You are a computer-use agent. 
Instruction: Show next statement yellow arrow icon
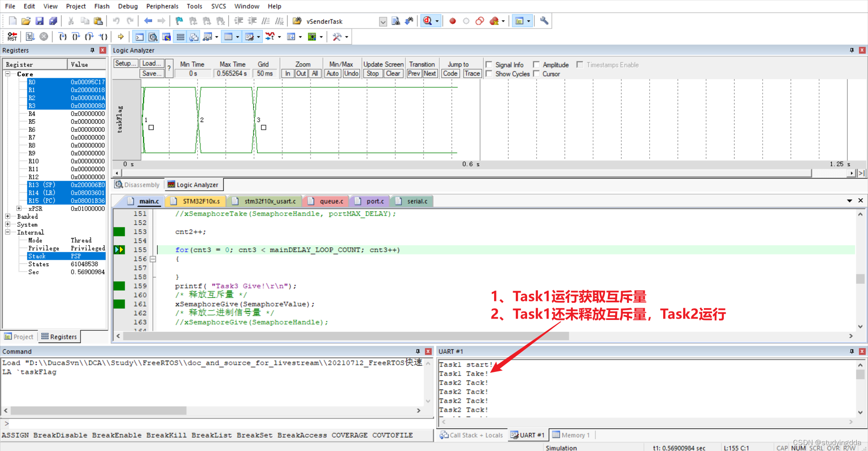121,37
